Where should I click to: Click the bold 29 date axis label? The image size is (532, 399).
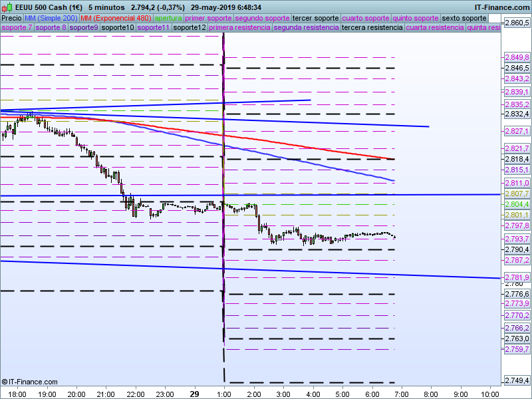click(194, 394)
